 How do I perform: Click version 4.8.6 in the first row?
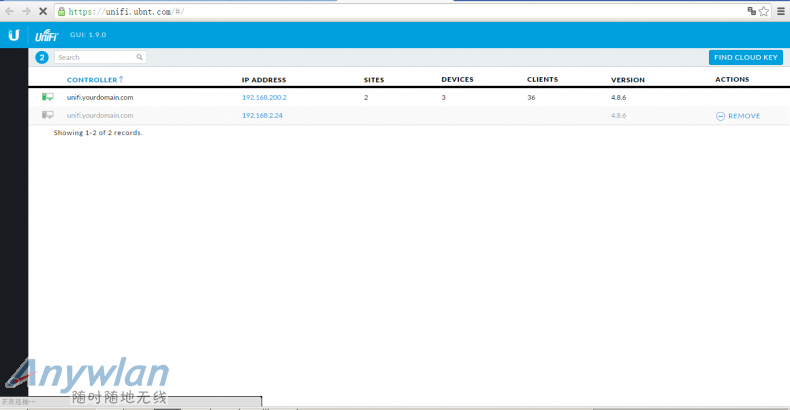(619, 97)
